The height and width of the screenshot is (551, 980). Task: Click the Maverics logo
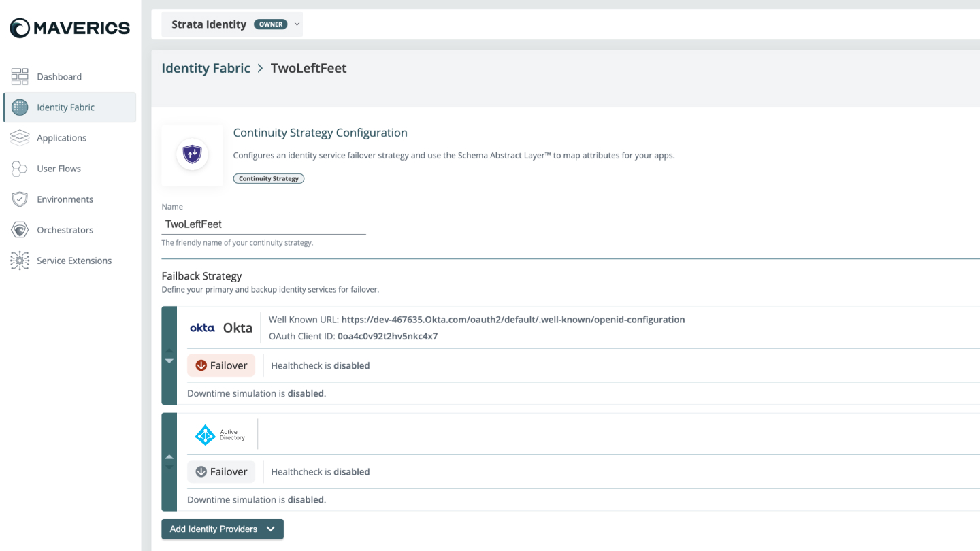point(69,28)
